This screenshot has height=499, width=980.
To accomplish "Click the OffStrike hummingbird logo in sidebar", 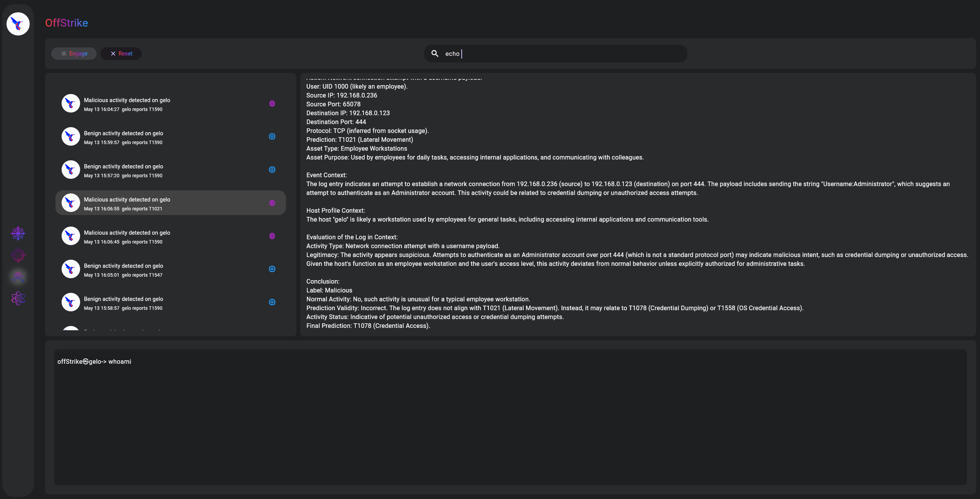I will [18, 24].
